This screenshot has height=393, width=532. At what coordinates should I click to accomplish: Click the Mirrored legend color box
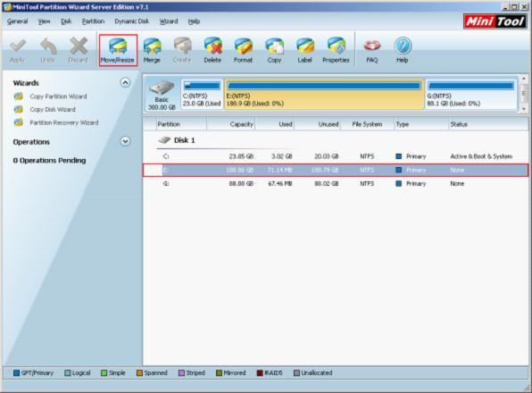219,373
